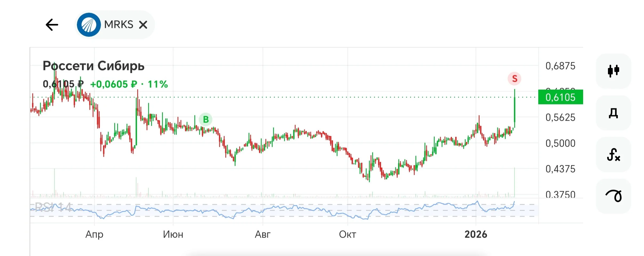Click the Окт month label
644x256 pixels.
347,234
